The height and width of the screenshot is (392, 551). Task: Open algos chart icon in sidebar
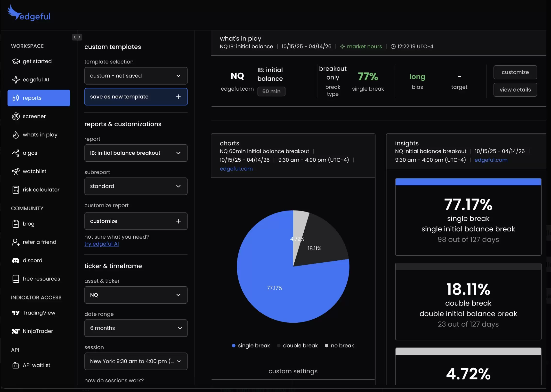[x=16, y=153]
